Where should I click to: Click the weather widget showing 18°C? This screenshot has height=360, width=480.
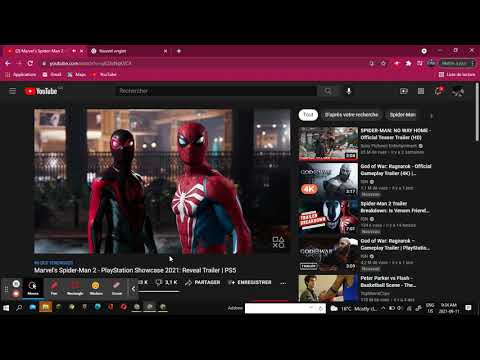pos(354,308)
